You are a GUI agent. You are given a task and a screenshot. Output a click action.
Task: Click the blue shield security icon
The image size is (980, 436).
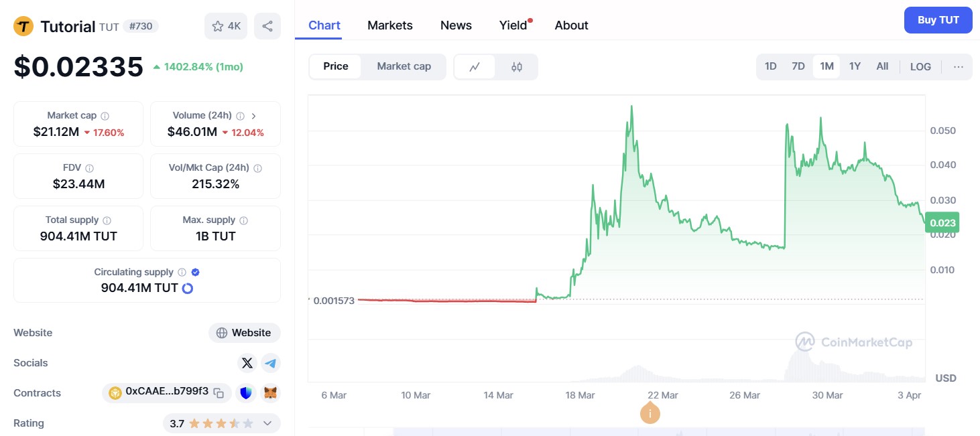click(246, 393)
